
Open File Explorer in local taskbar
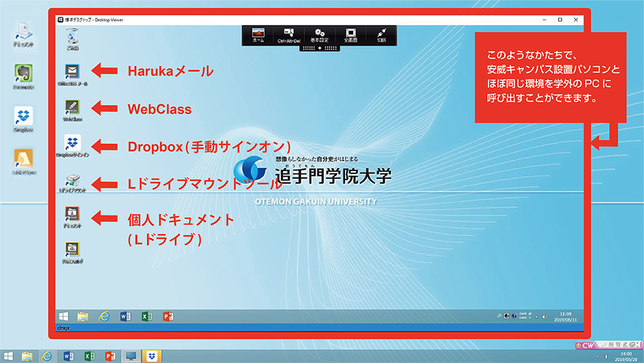(27, 356)
